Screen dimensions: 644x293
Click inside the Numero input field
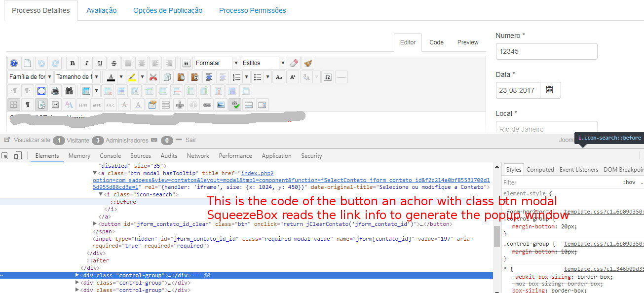pos(546,51)
